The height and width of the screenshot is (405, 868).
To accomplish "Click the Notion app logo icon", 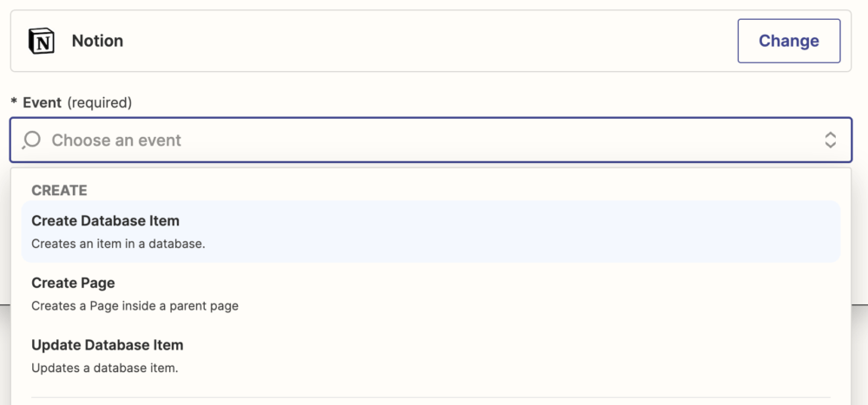I will click(x=41, y=41).
